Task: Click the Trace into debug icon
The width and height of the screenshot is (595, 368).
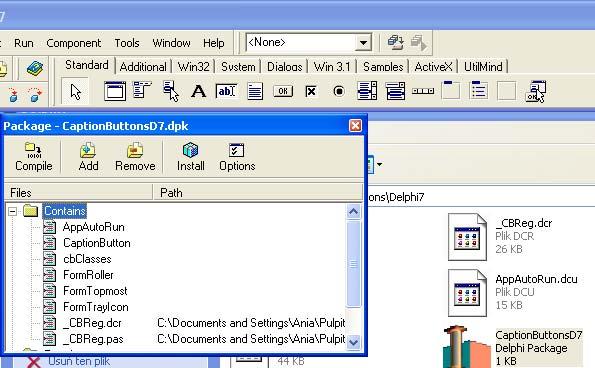Action: coord(13,95)
